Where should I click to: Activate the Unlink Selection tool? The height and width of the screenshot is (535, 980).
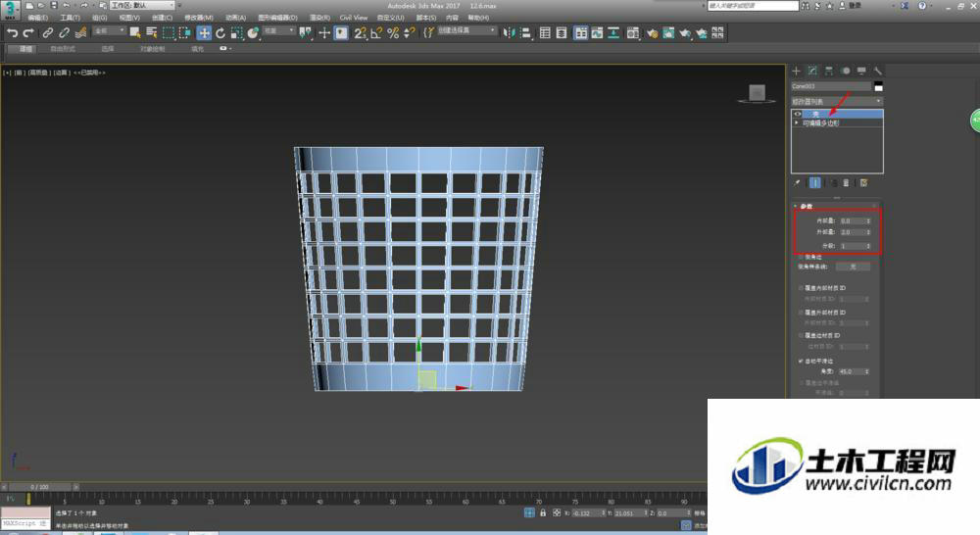[x=64, y=33]
